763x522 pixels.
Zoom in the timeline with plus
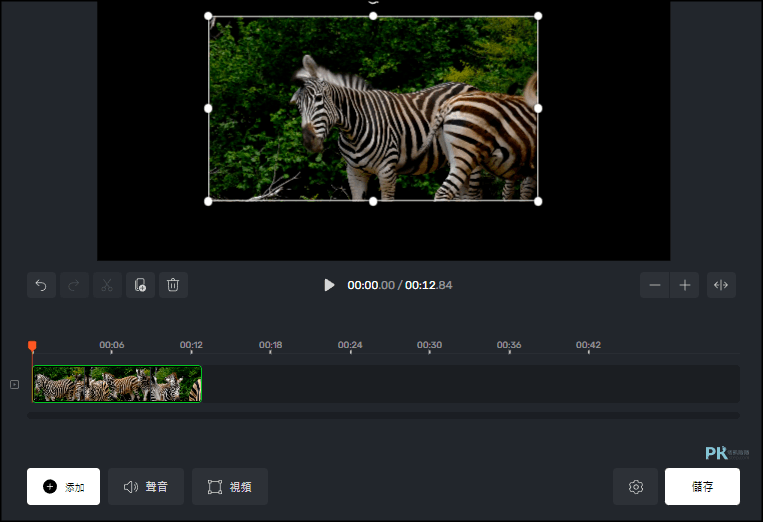point(685,285)
